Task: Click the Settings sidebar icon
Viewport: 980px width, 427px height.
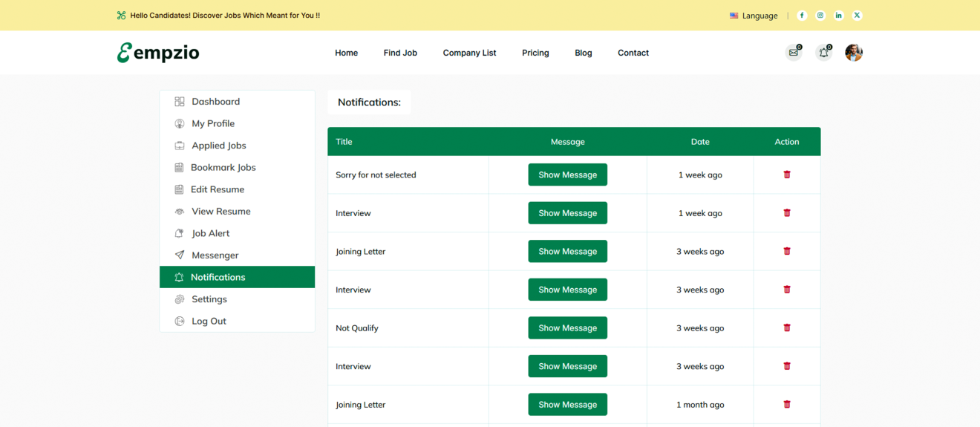Action: (x=179, y=299)
